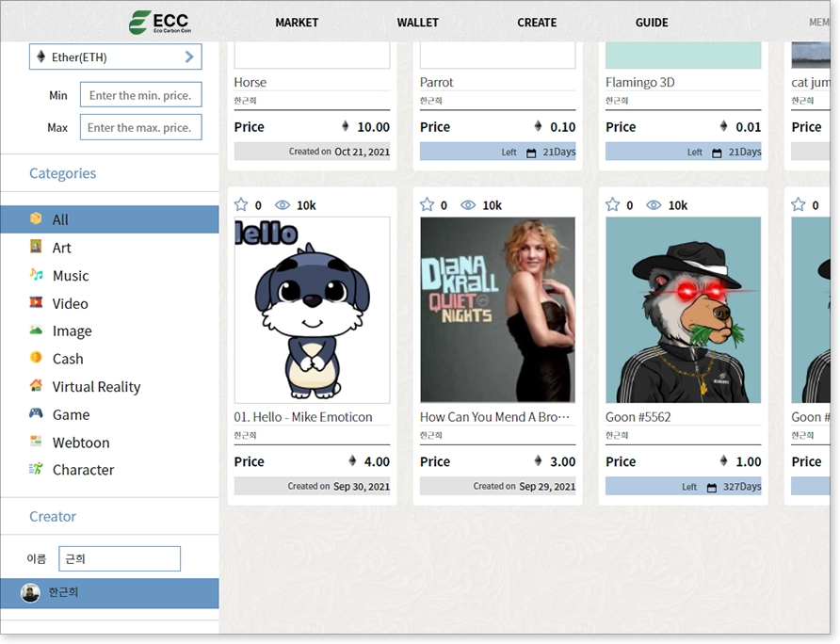Open the Diana Krall Quiet Nights thumbnail
The image size is (840, 644).
click(x=497, y=310)
